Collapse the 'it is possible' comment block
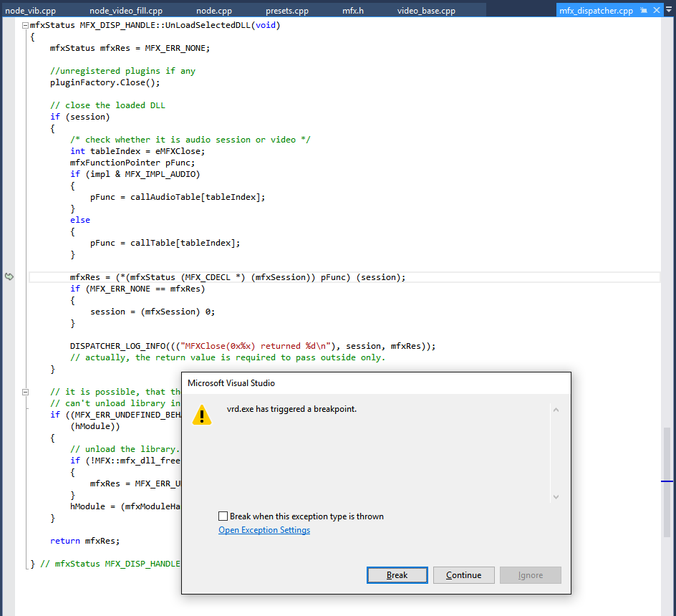 tap(26, 392)
